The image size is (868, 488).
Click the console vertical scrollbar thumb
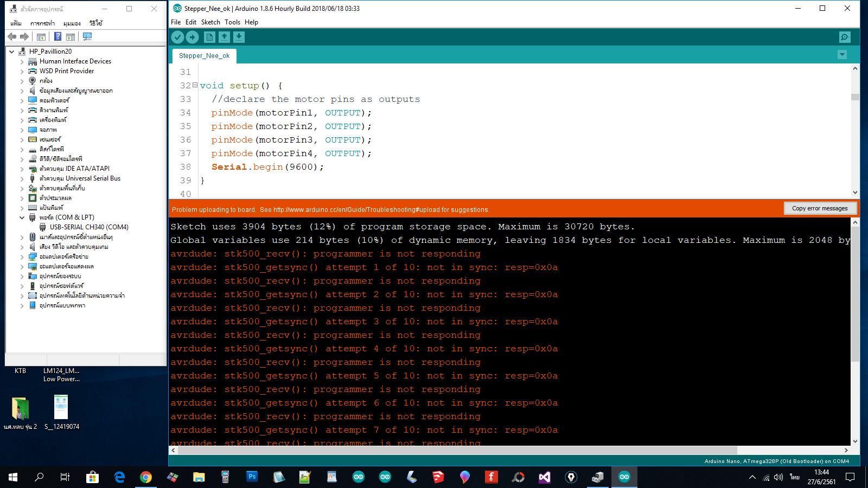point(855,295)
